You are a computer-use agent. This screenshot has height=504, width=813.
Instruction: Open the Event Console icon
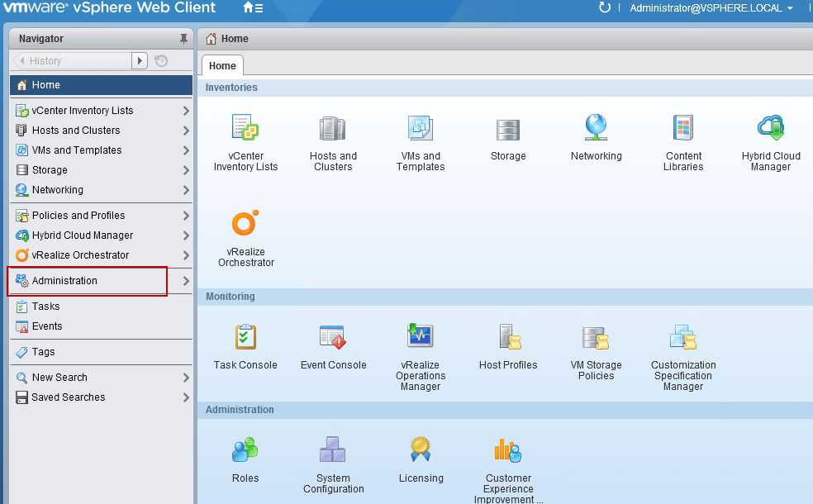pos(333,337)
